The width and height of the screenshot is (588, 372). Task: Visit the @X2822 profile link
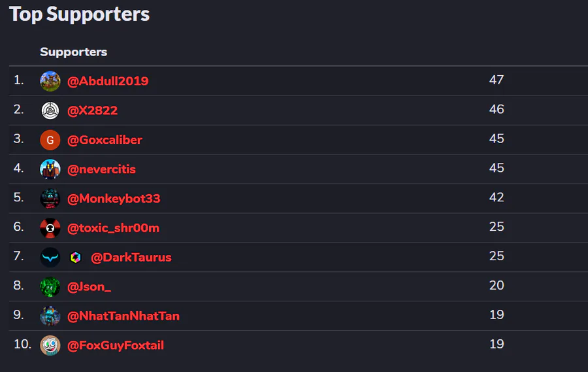[x=93, y=110]
